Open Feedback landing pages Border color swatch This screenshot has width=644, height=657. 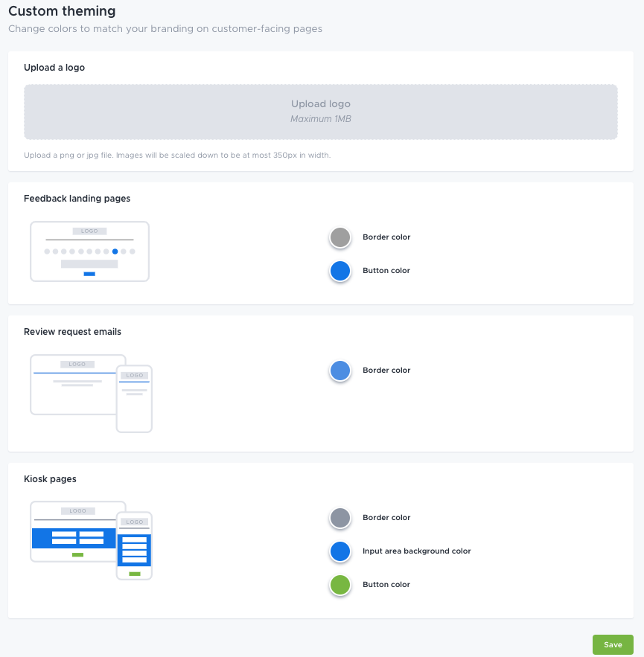pyautogui.click(x=340, y=237)
